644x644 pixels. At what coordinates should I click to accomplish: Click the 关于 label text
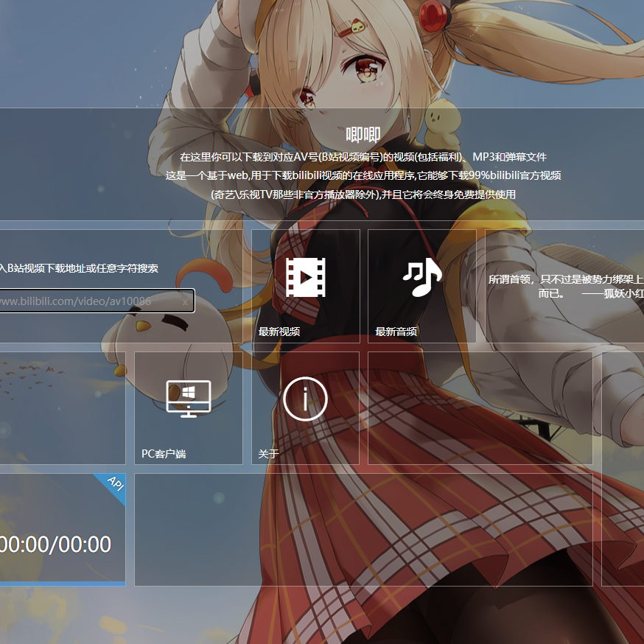(x=269, y=454)
